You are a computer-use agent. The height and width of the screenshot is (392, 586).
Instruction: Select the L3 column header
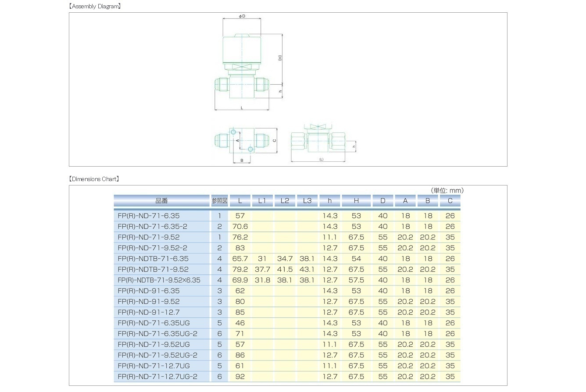[x=307, y=200]
